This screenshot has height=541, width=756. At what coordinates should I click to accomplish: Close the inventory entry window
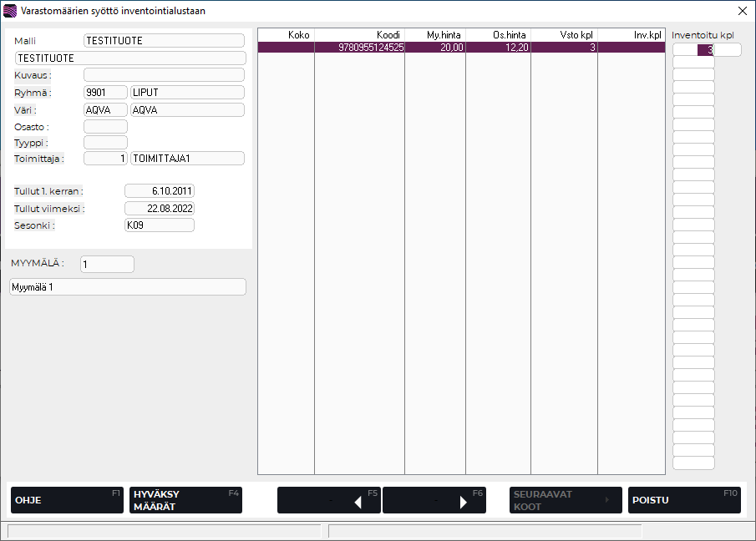point(743,11)
